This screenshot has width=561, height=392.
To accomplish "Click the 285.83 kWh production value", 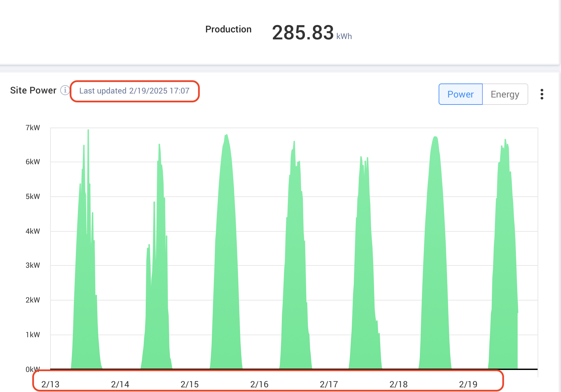I will (303, 33).
